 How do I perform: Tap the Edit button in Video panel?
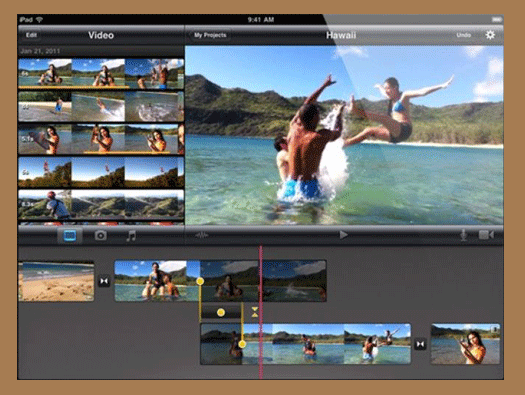31,35
